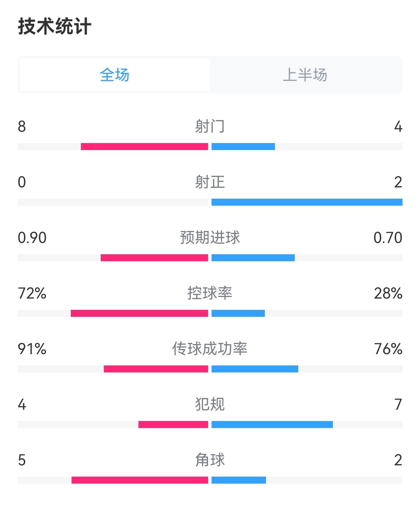Click the blue 射正 progress bar
Viewport: 420px width, 505px height.
coord(307,202)
